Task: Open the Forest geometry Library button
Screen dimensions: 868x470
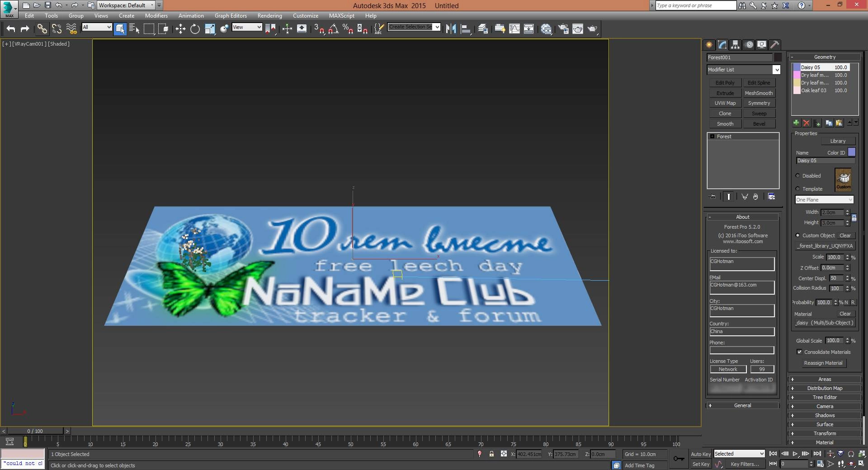Action: pos(837,141)
